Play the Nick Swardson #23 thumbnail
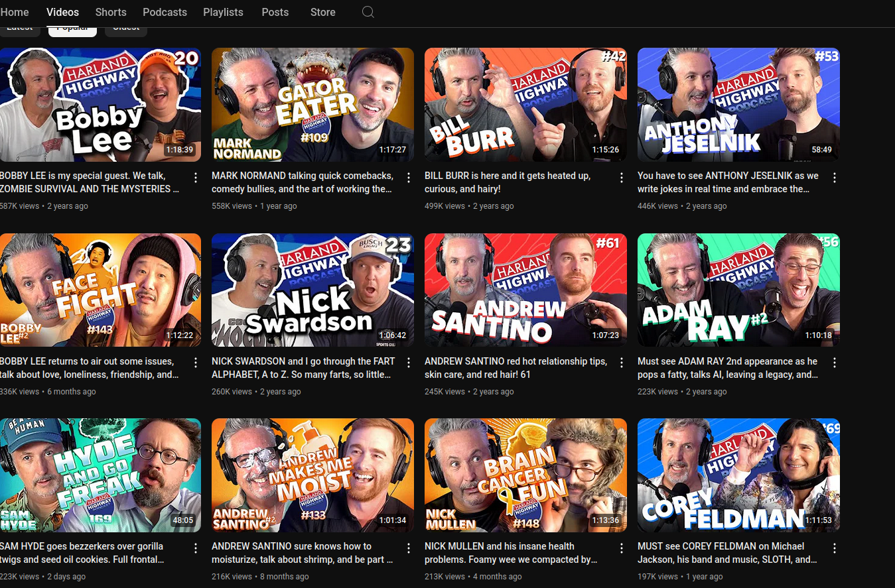The image size is (895, 588). point(312,290)
